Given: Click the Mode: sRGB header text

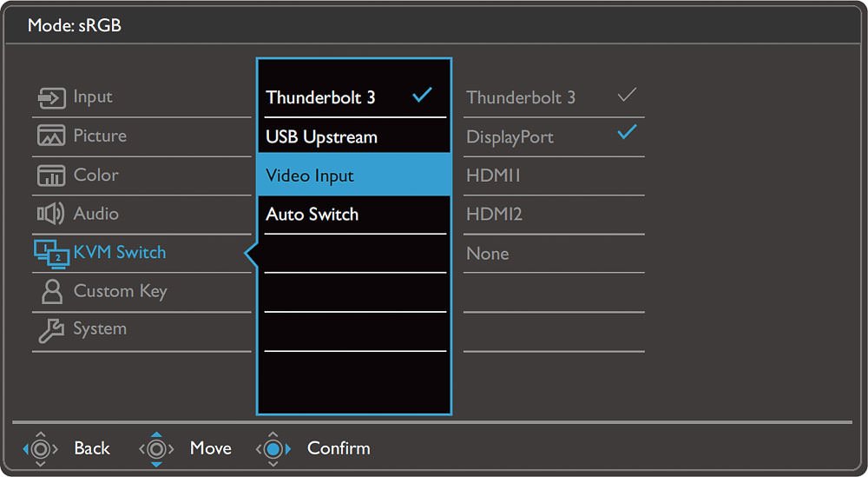Looking at the screenshot, I should tap(74, 25).
